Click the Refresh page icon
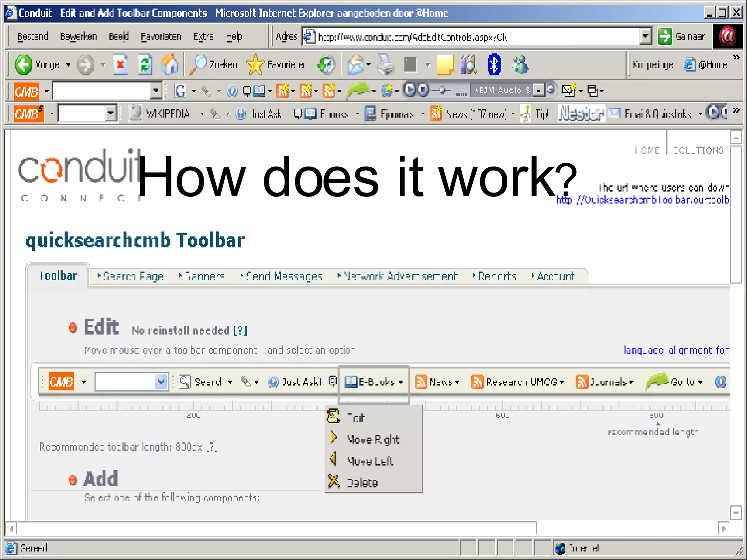 pos(145,65)
